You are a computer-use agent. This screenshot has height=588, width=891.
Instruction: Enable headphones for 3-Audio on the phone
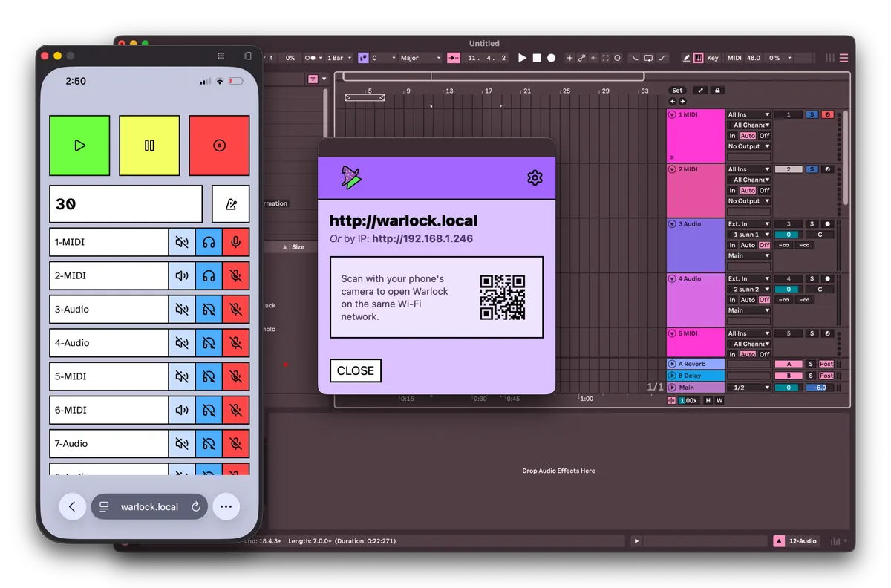click(x=209, y=309)
